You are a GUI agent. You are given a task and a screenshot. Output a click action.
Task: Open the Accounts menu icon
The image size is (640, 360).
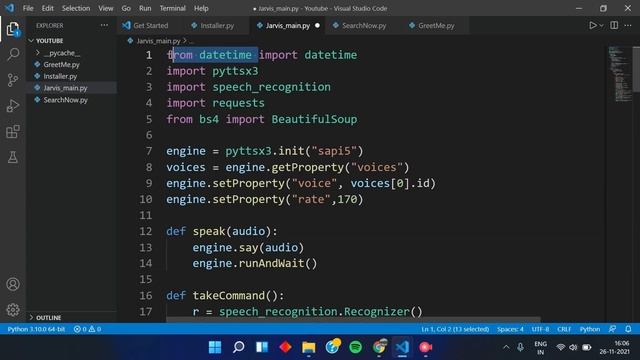[13, 284]
